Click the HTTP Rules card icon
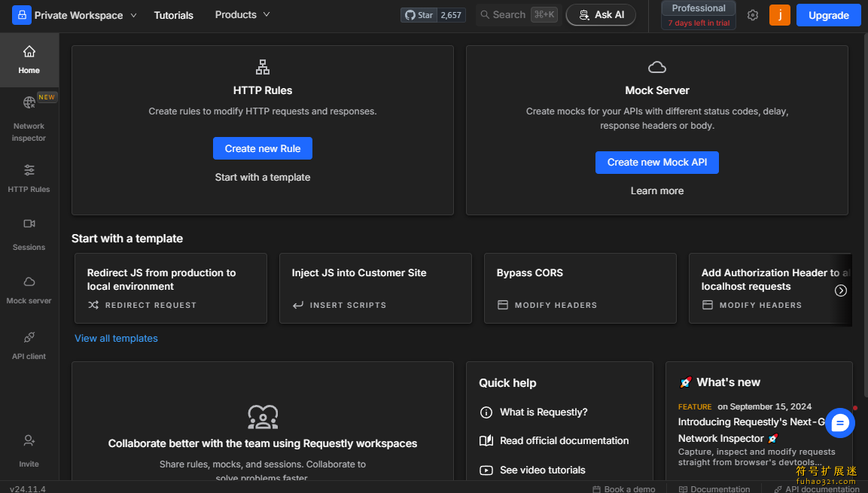 (x=263, y=67)
